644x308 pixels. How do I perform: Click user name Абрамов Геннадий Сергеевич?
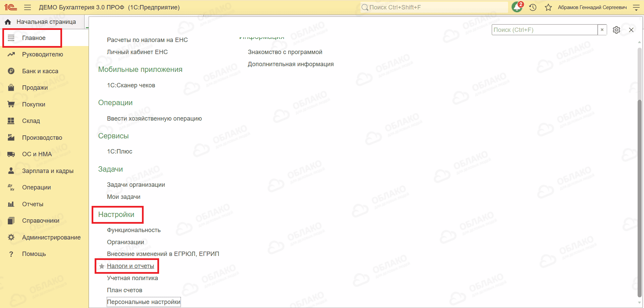[592, 7]
